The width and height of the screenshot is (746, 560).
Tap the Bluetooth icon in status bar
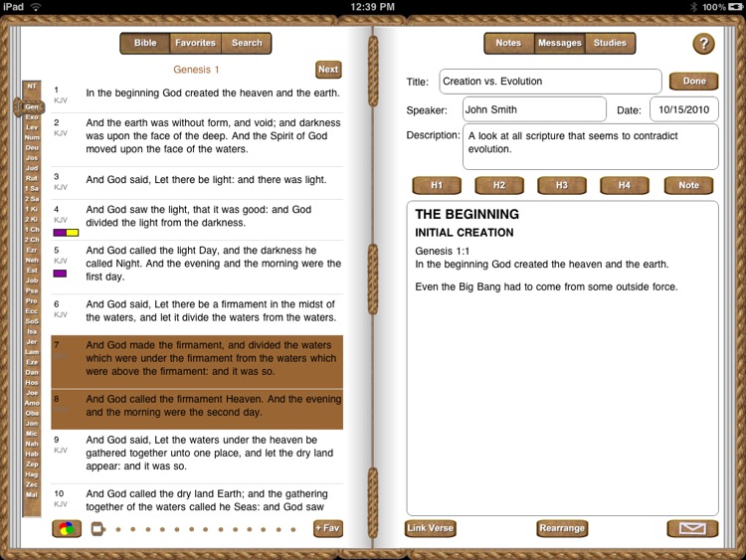[693, 7]
